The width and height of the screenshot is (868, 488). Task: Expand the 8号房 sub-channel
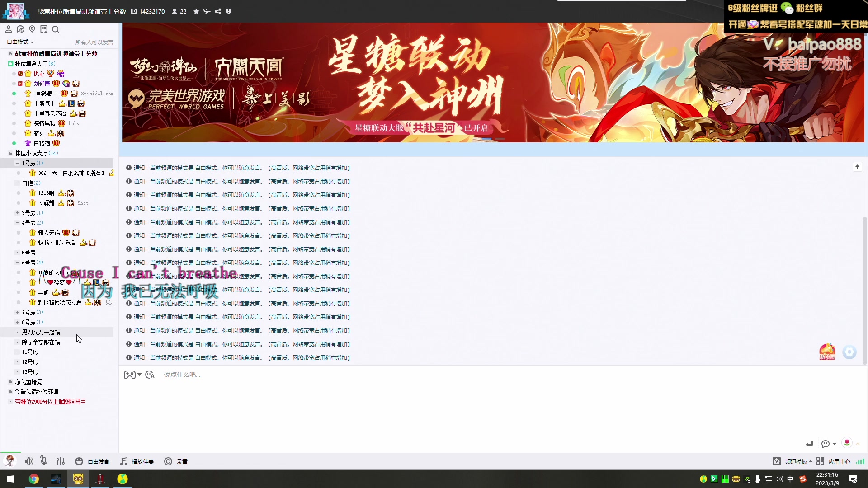click(x=17, y=322)
